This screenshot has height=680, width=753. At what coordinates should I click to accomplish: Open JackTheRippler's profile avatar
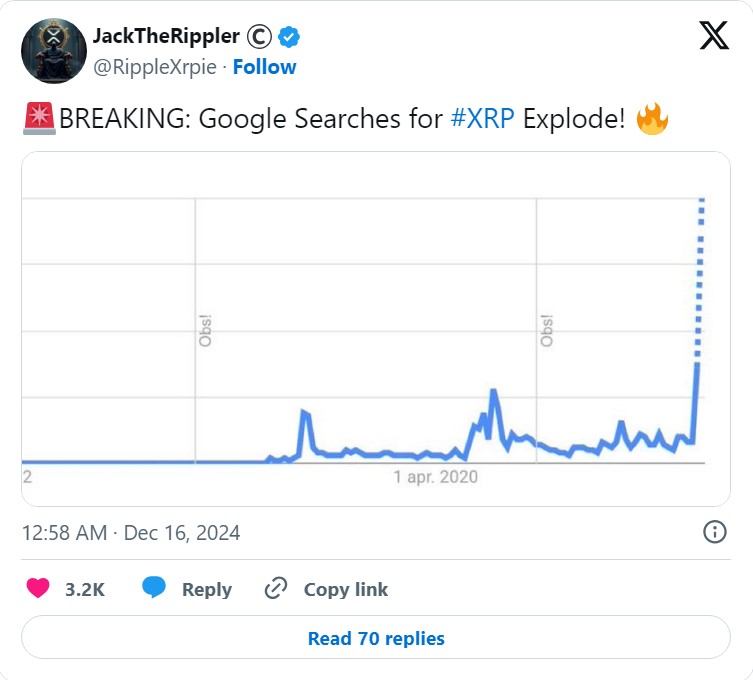tap(52, 50)
